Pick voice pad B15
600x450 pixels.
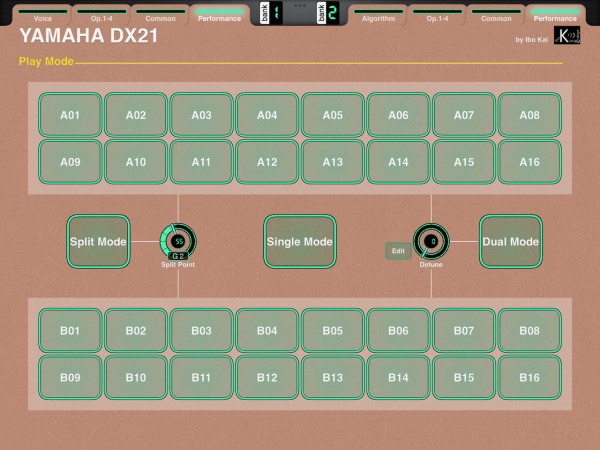tap(464, 377)
